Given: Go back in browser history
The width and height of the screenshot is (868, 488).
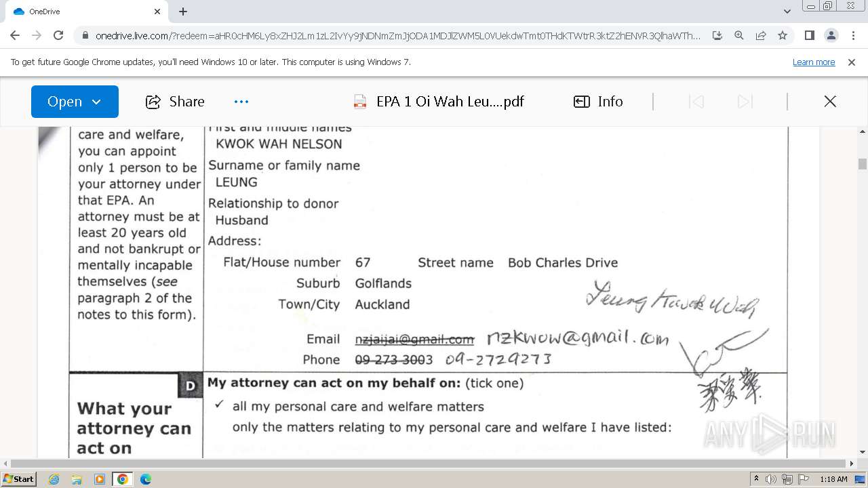Looking at the screenshot, I should [x=15, y=35].
